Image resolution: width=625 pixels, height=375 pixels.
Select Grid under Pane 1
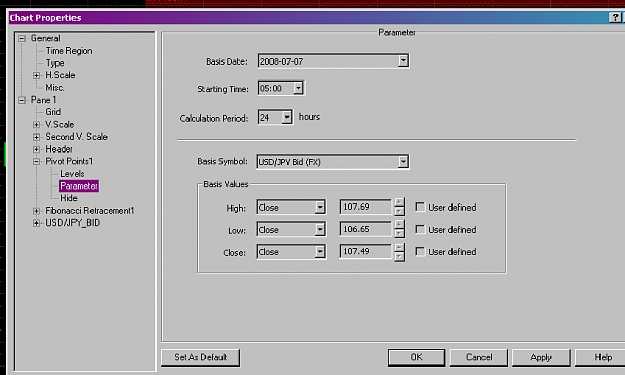pos(53,112)
